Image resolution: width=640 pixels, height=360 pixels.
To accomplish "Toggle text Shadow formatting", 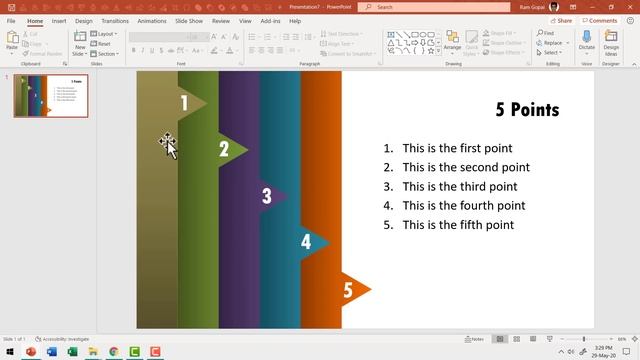I will click(x=161, y=51).
